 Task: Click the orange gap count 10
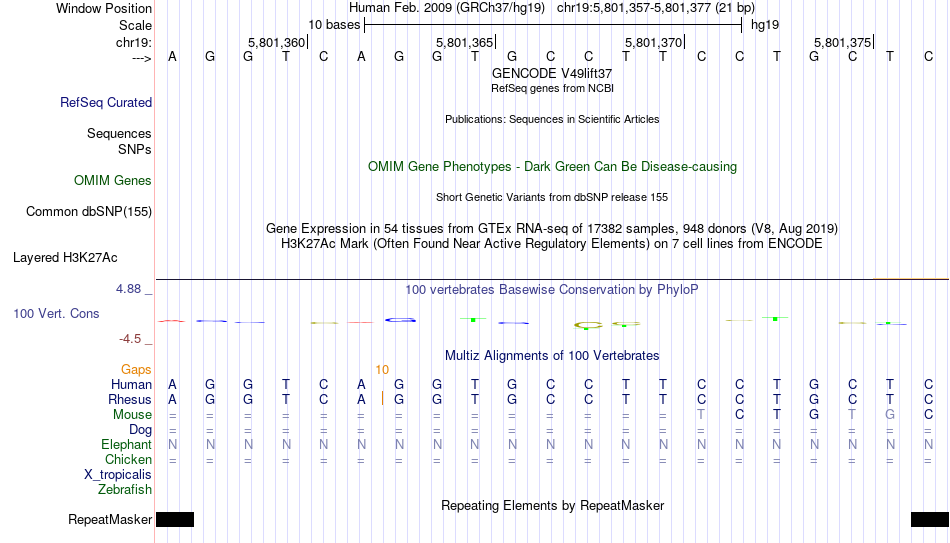(382, 370)
